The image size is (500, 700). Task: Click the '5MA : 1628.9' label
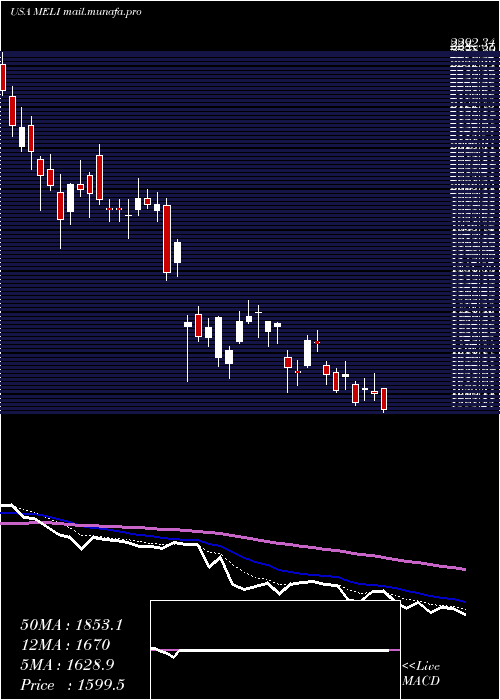tap(67, 665)
